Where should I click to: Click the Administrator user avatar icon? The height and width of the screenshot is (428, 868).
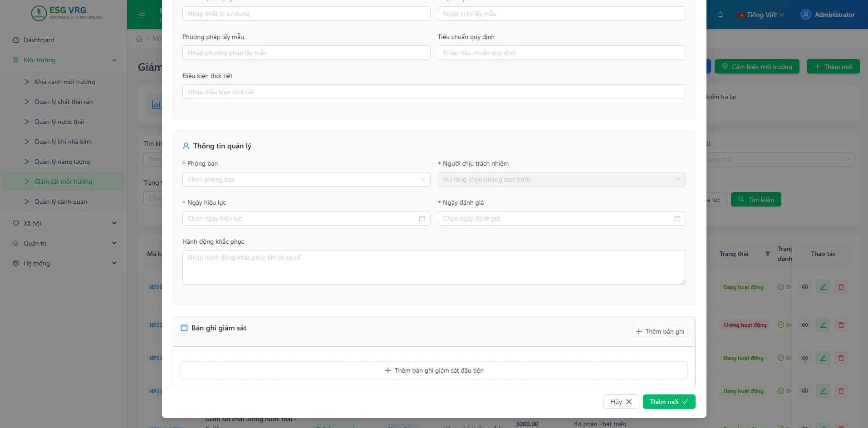806,15
